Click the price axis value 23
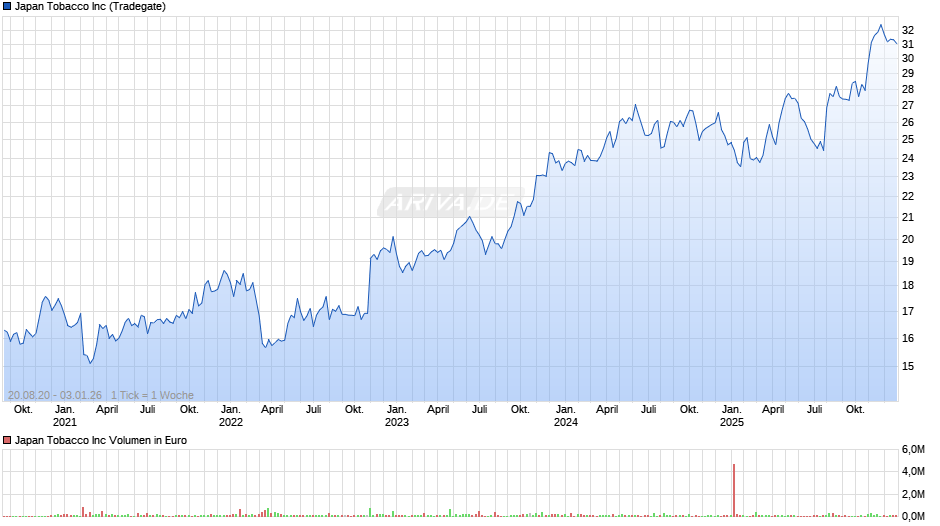 tap(908, 177)
